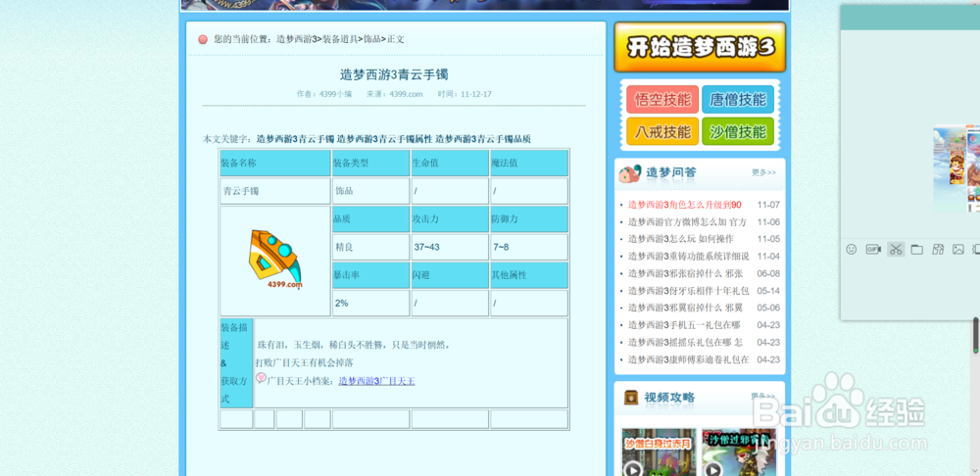Click the 青云手镯 equipment image
The height and width of the screenshot is (476, 980).
(275, 260)
